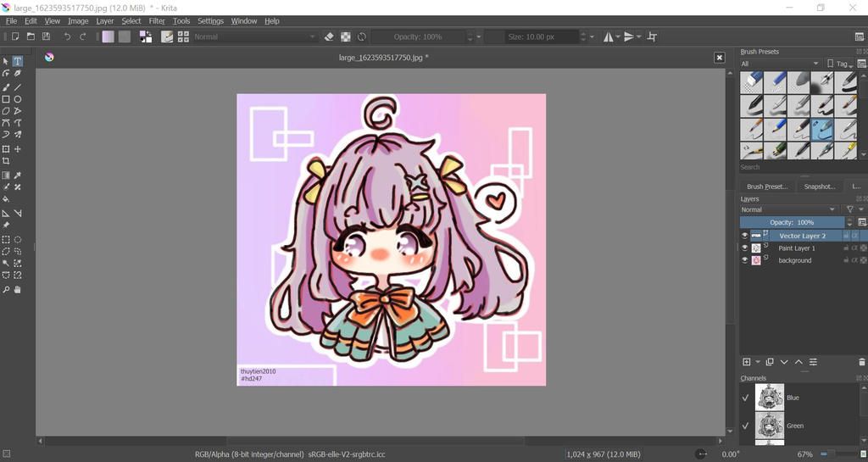Switch to the Snapshot docker tab

pyautogui.click(x=820, y=186)
